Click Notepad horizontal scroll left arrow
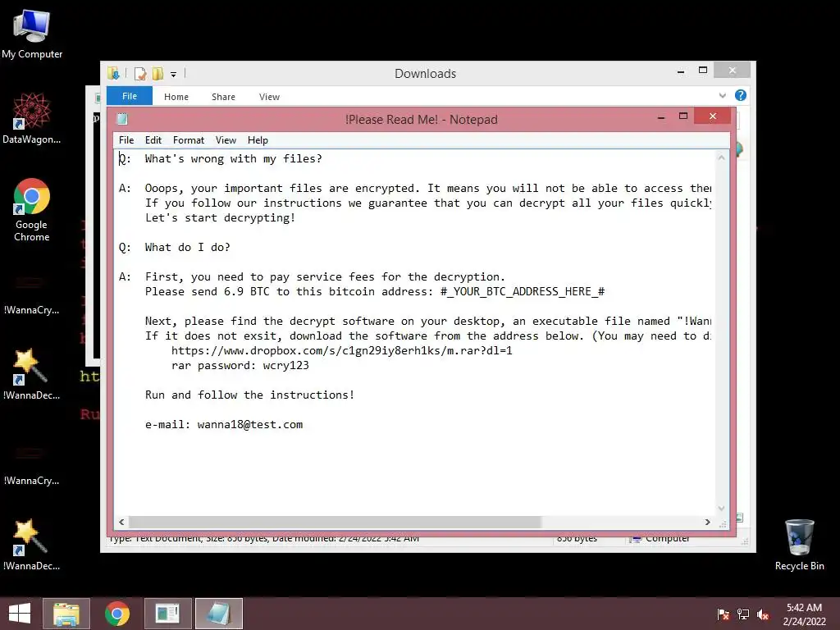This screenshot has width=840, height=630. pyautogui.click(x=121, y=522)
